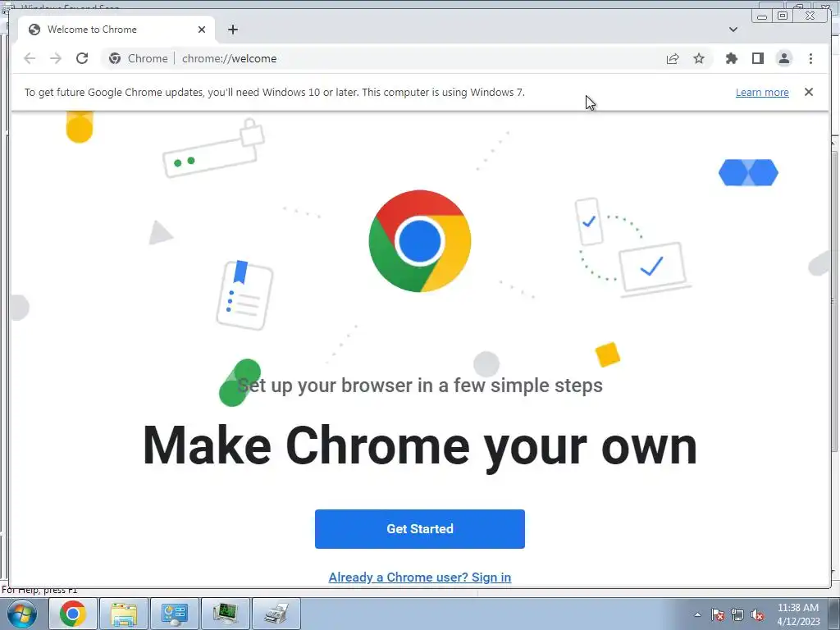Viewport: 840px width, 630px height.
Task: Bookmark this tab with the star icon
Action: (699, 58)
